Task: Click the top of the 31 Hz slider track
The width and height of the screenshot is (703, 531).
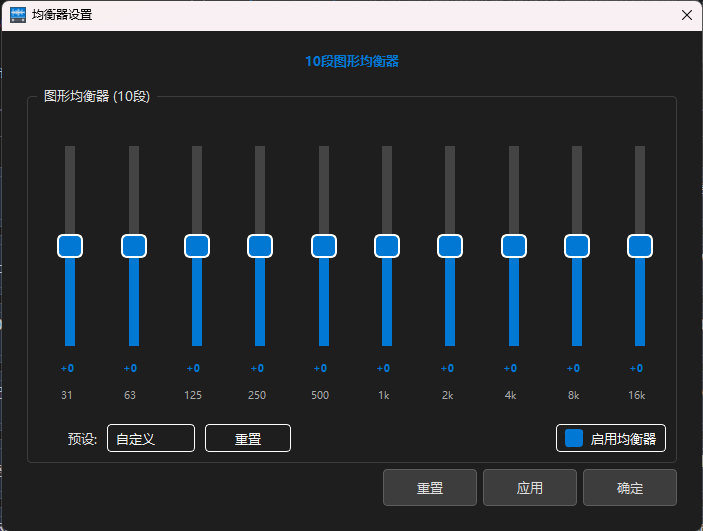Action: point(70,152)
